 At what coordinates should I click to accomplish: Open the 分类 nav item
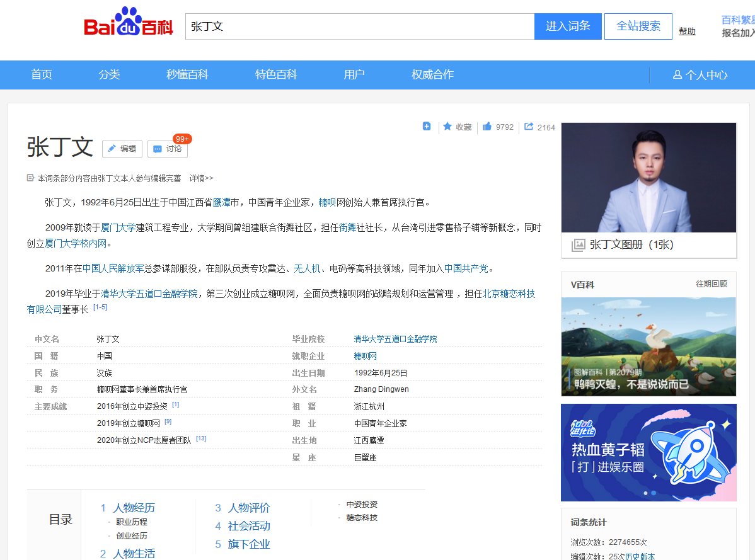point(109,74)
